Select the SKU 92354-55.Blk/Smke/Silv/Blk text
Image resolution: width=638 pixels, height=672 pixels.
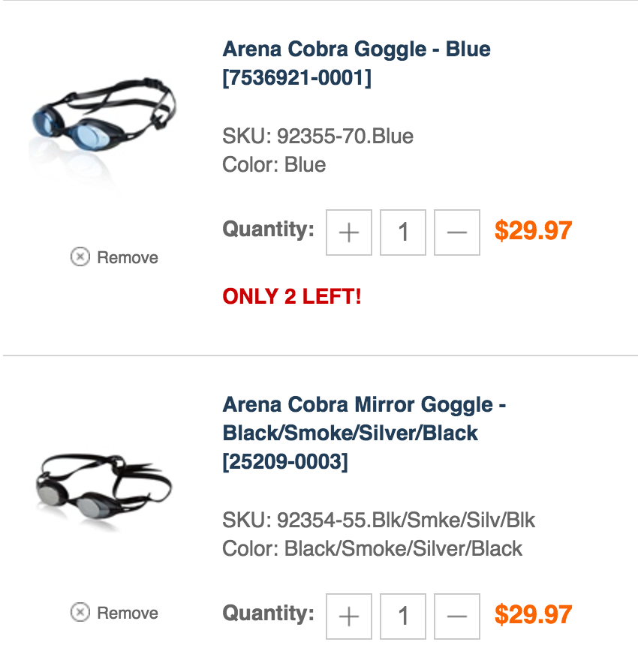click(379, 520)
